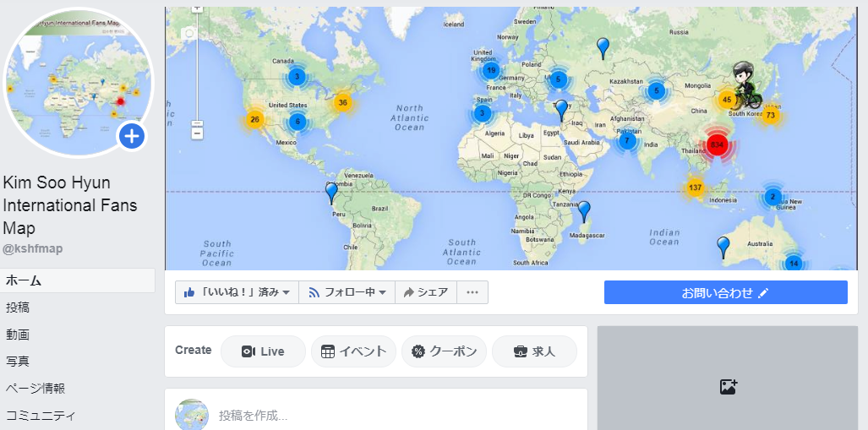Click the camera icon on cover photo

(189, 34)
